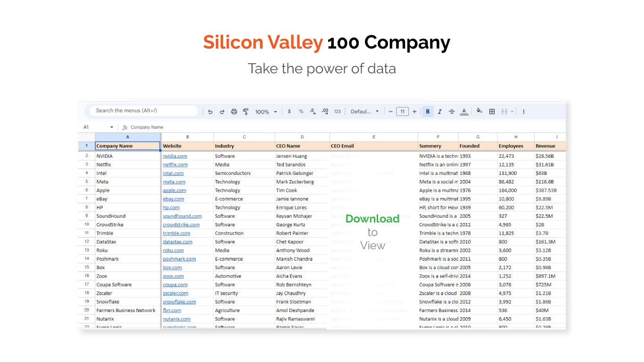Open the nvidia.com link
The image size is (644, 362).
[175, 156]
